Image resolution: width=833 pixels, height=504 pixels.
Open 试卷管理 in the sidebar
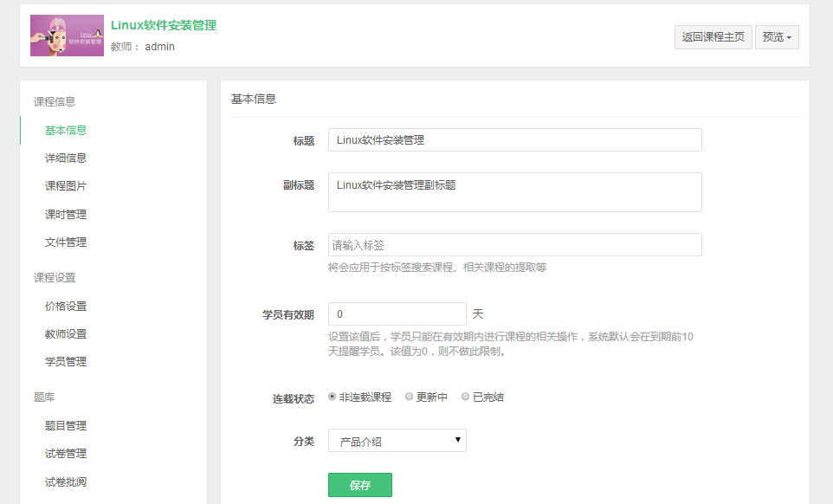pos(66,454)
